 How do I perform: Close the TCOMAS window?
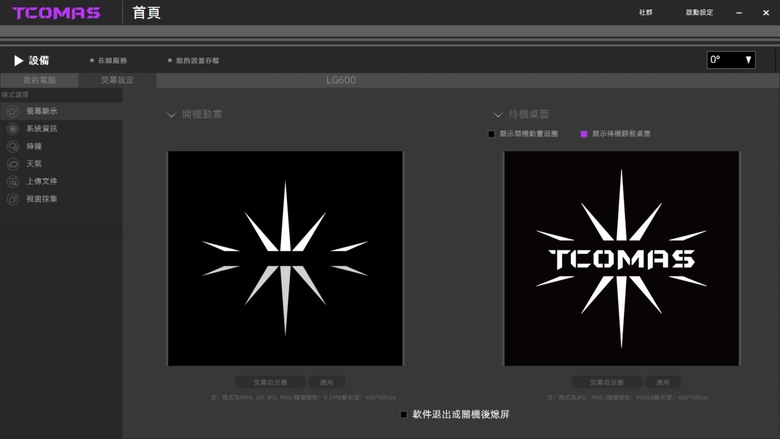(x=766, y=13)
